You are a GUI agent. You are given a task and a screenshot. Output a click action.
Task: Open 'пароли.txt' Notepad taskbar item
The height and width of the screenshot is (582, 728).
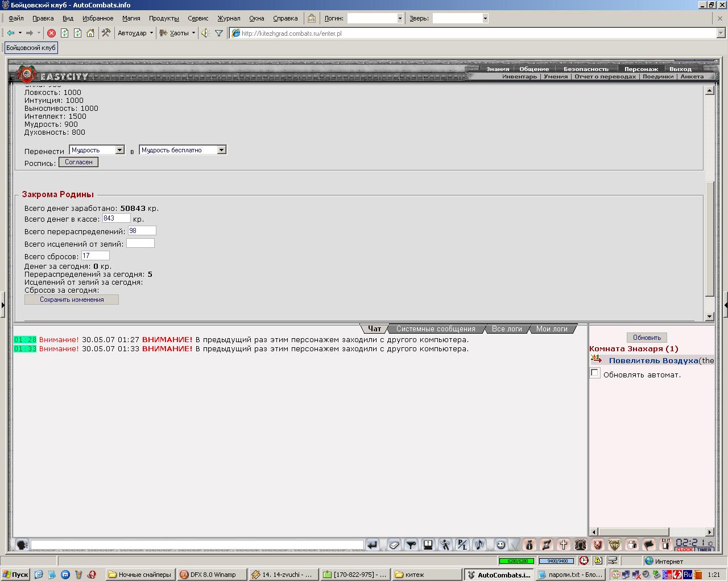point(570,575)
